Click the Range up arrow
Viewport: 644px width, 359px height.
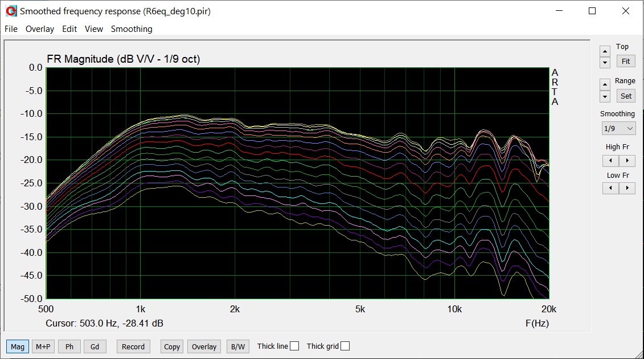click(x=605, y=85)
